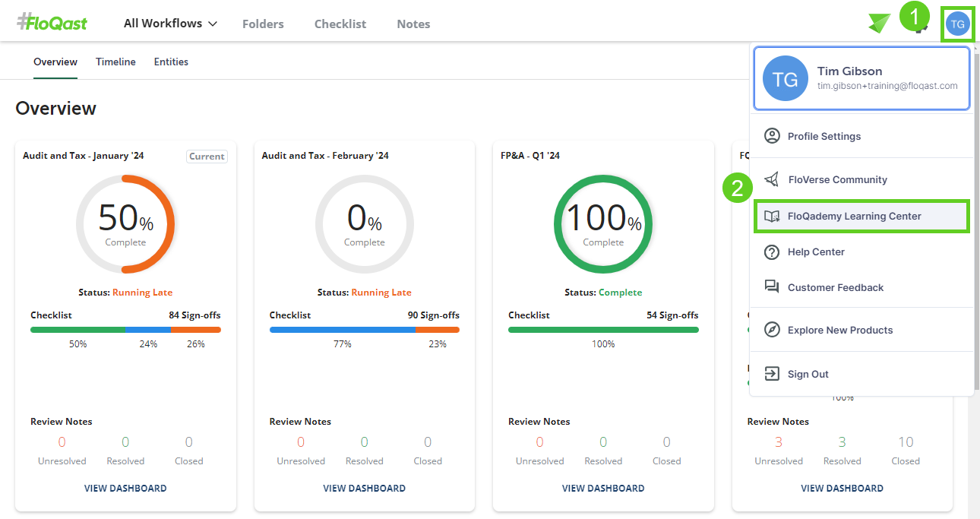Image resolution: width=980 pixels, height=519 pixels.
Task: Click orange segment of February checklist bar
Action: [x=438, y=330]
